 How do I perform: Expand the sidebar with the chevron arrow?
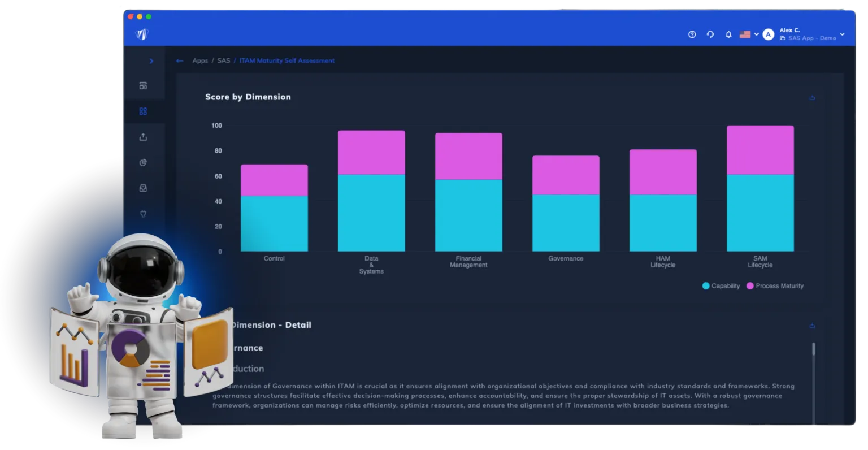151,61
